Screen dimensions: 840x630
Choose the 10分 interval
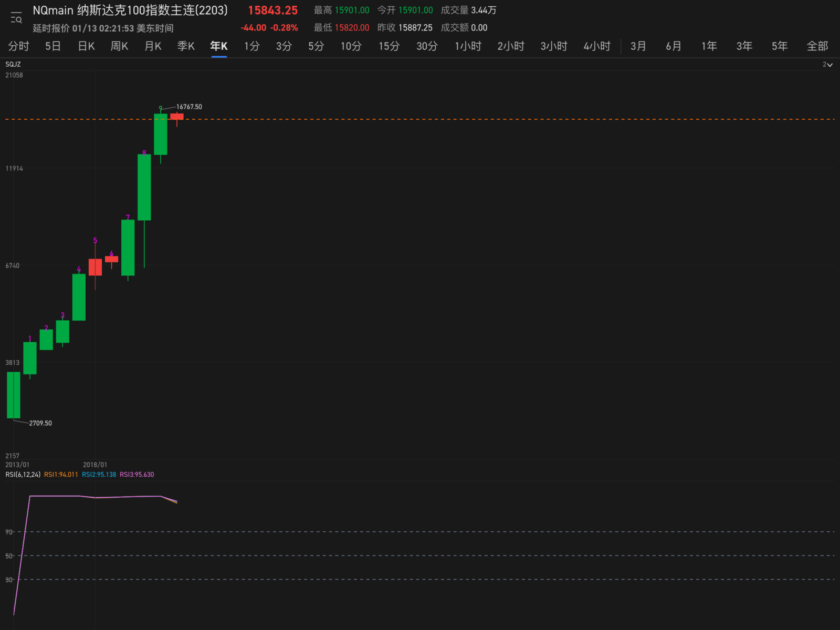[351, 46]
